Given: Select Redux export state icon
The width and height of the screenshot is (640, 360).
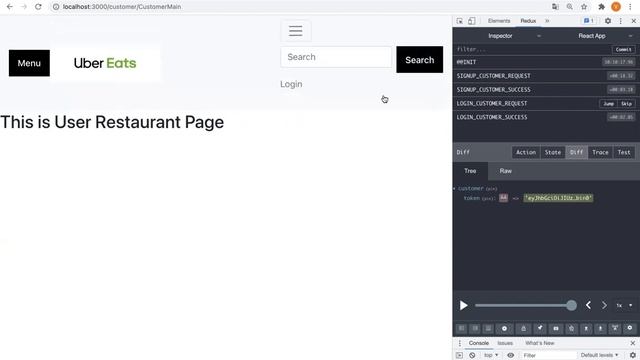Looking at the screenshot, I should coord(600,328).
